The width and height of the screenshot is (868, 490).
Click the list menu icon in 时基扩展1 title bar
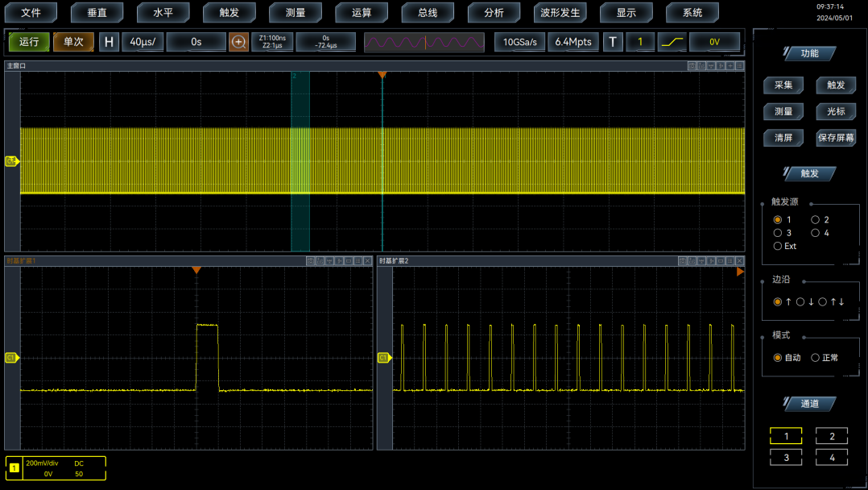pos(358,260)
